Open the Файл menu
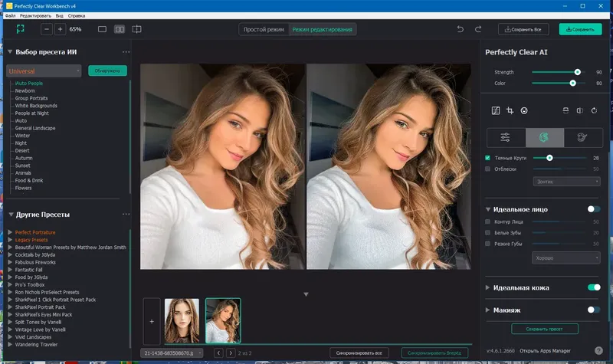This screenshot has width=613, height=364. 10,15
